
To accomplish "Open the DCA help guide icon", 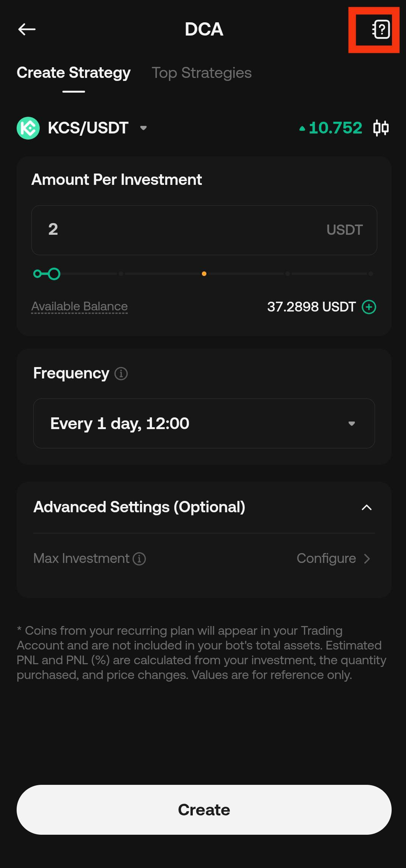I will pyautogui.click(x=381, y=29).
